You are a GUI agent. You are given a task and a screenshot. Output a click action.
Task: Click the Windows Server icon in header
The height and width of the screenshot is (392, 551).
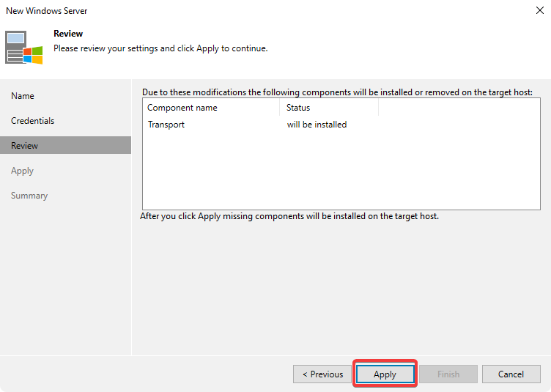pyautogui.click(x=24, y=48)
